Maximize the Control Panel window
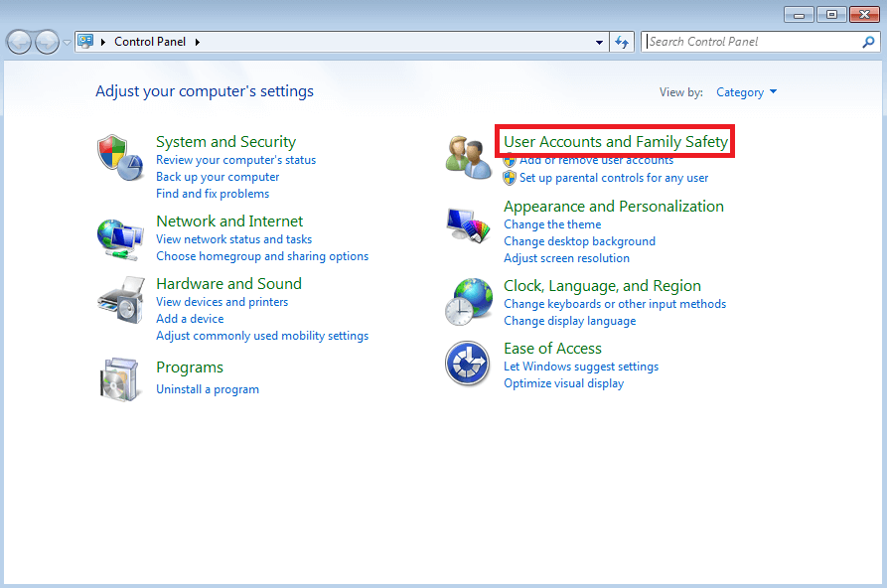Screen dimensions: 887x588 pyautogui.click(x=831, y=14)
